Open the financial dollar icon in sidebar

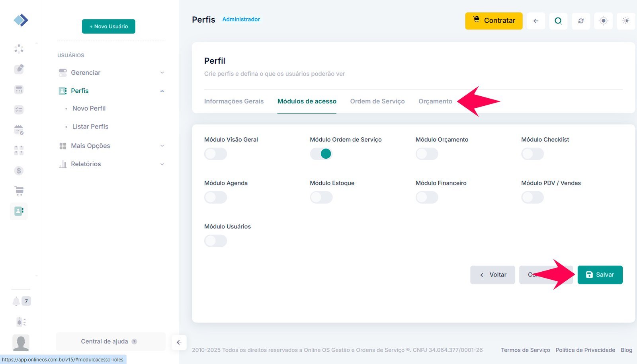click(x=19, y=171)
